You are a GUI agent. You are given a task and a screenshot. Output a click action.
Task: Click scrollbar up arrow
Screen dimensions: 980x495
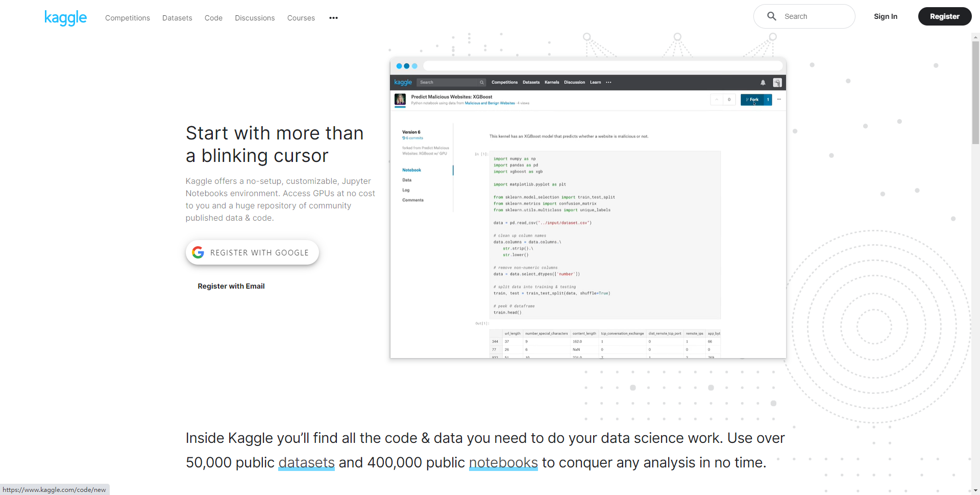coord(975,37)
